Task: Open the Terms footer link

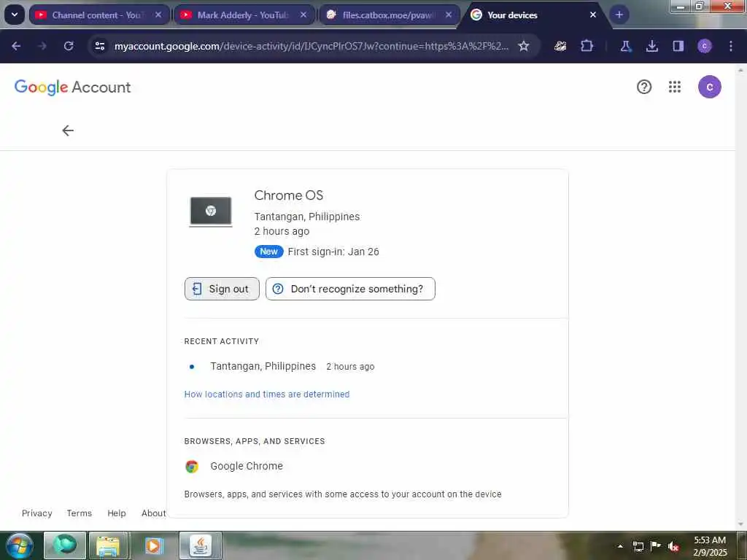Action: (x=79, y=513)
